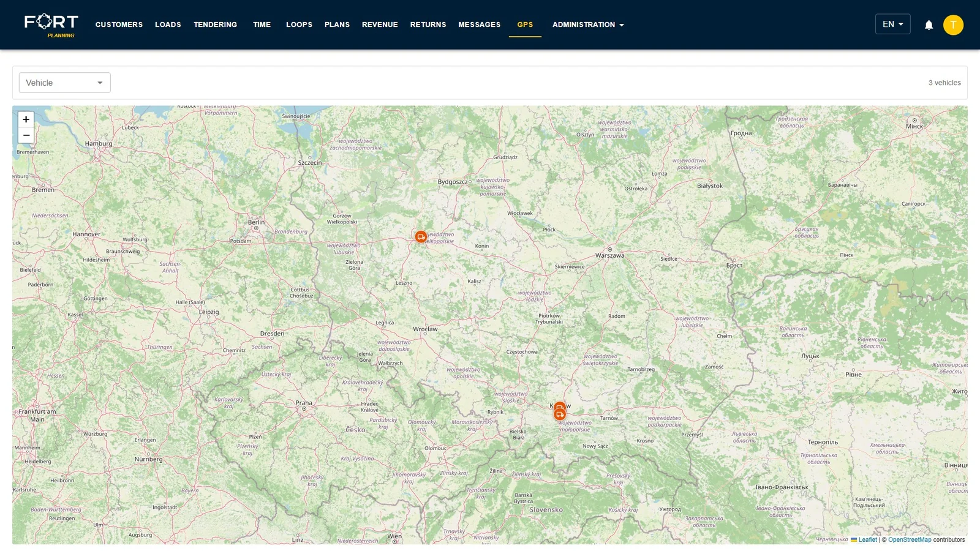Click the Leipzig city label
Screen dimensions: 980x551
209,312
